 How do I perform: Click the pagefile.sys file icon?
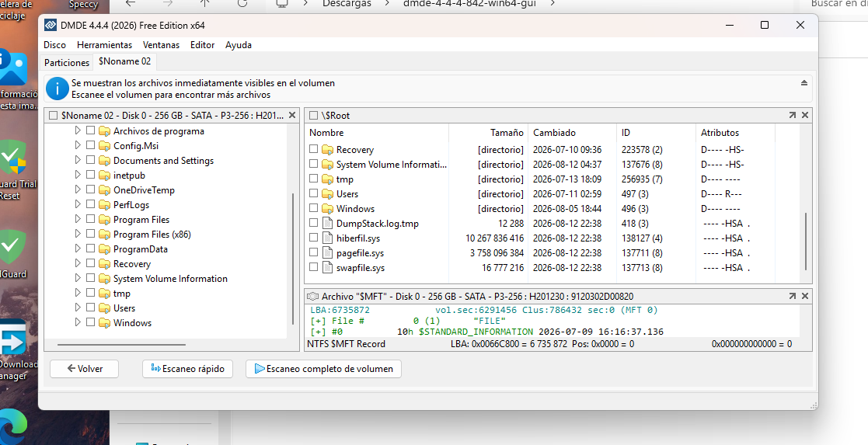[x=327, y=253]
